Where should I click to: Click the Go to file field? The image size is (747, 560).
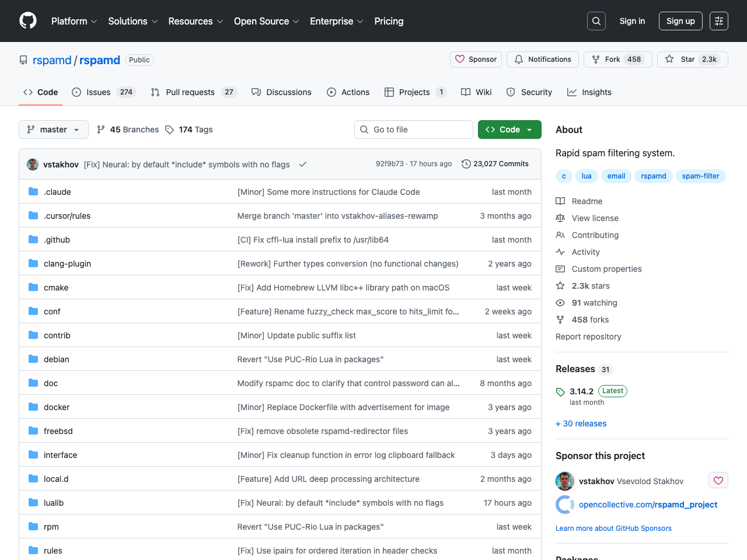413,129
